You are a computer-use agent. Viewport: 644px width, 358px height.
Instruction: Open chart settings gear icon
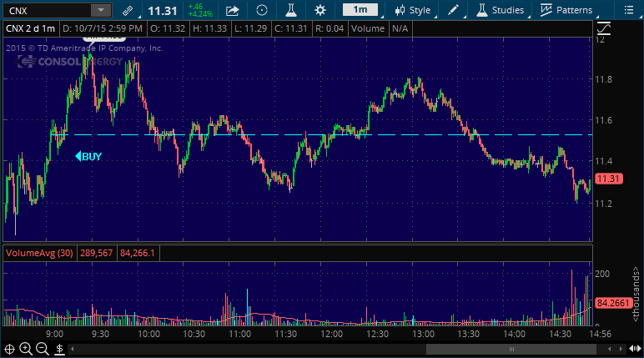point(320,10)
